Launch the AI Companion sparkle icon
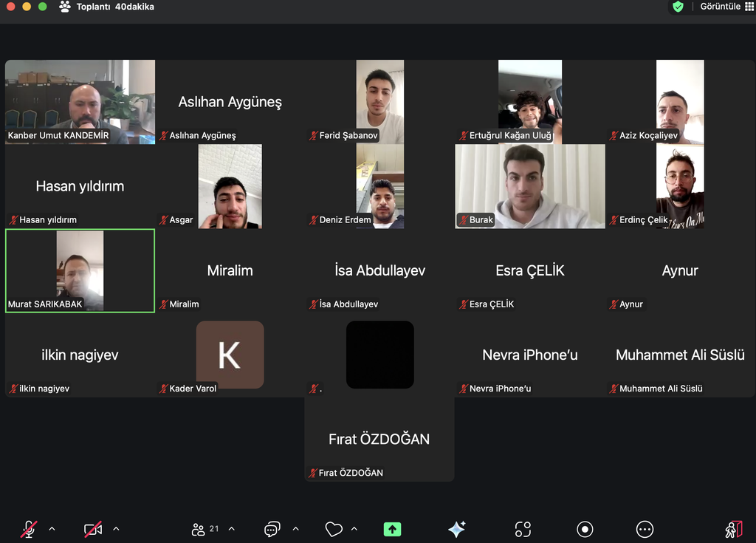The image size is (756, 543). [456, 529]
